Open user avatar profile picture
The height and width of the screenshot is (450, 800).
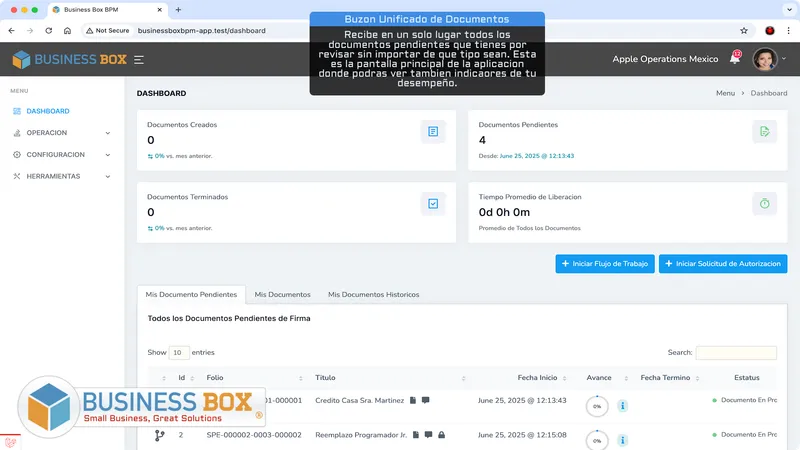coord(765,59)
